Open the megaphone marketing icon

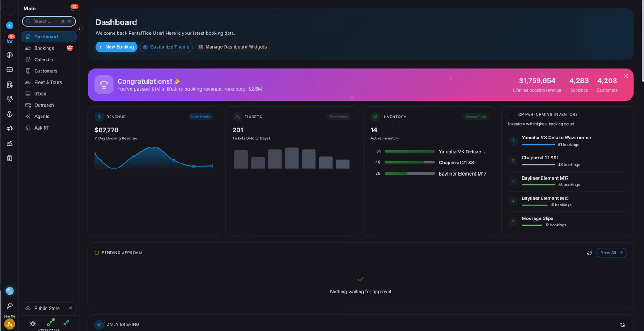click(9, 129)
